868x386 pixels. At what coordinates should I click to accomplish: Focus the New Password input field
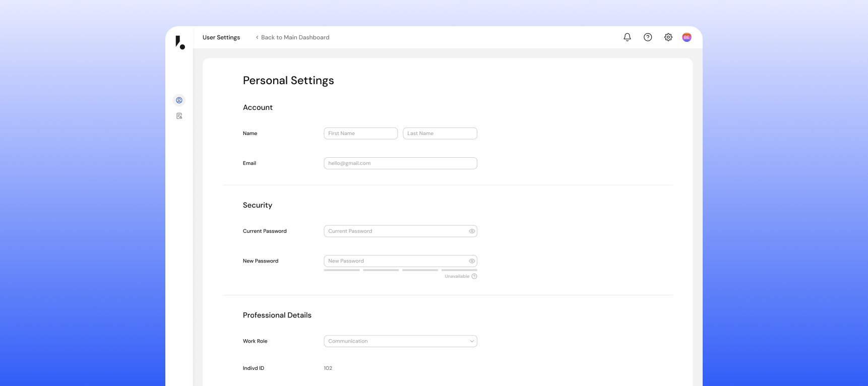coord(400,261)
